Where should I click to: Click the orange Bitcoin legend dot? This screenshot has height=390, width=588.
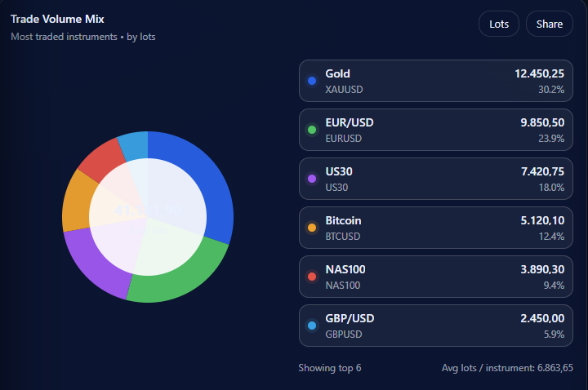pyautogui.click(x=311, y=228)
